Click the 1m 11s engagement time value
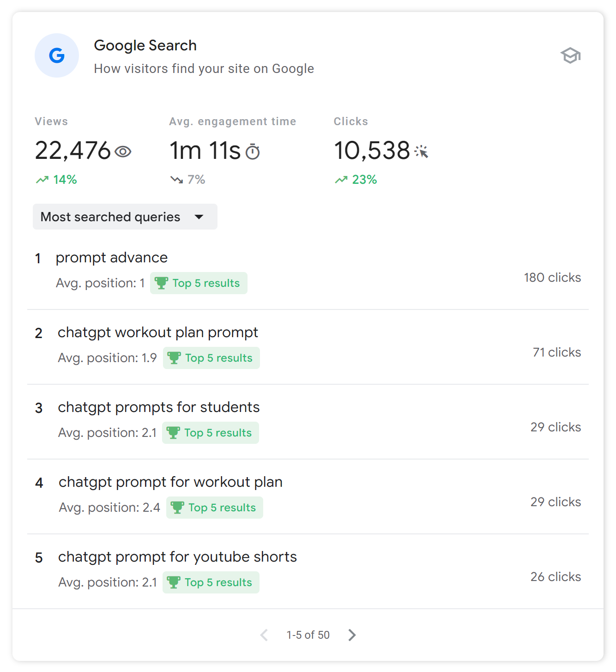Viewport: 616px width, 672px height. (x=205, y=151)
